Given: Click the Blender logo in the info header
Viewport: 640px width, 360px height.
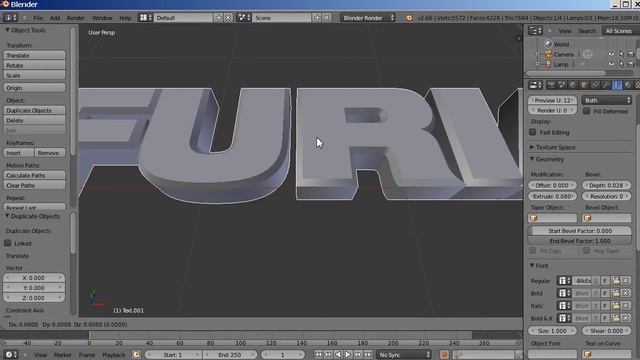Looking at the screenshot, I should [409, 18].
